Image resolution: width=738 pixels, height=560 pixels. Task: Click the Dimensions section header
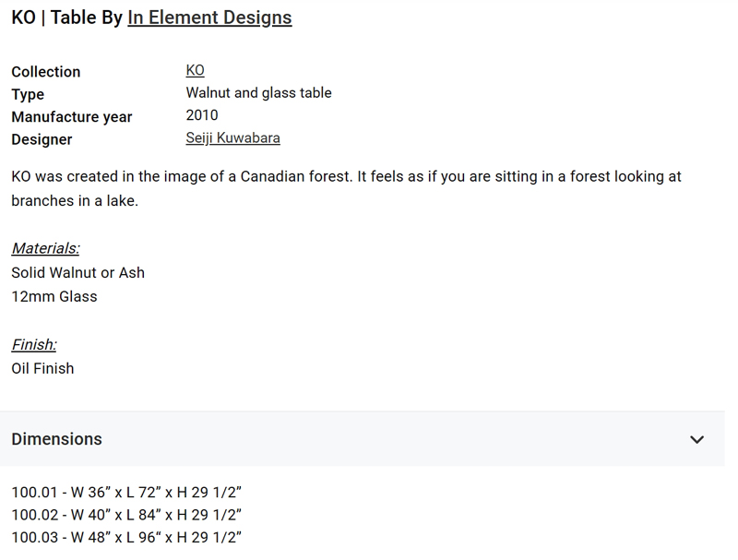pyautogui.click(x=363, y=439)
